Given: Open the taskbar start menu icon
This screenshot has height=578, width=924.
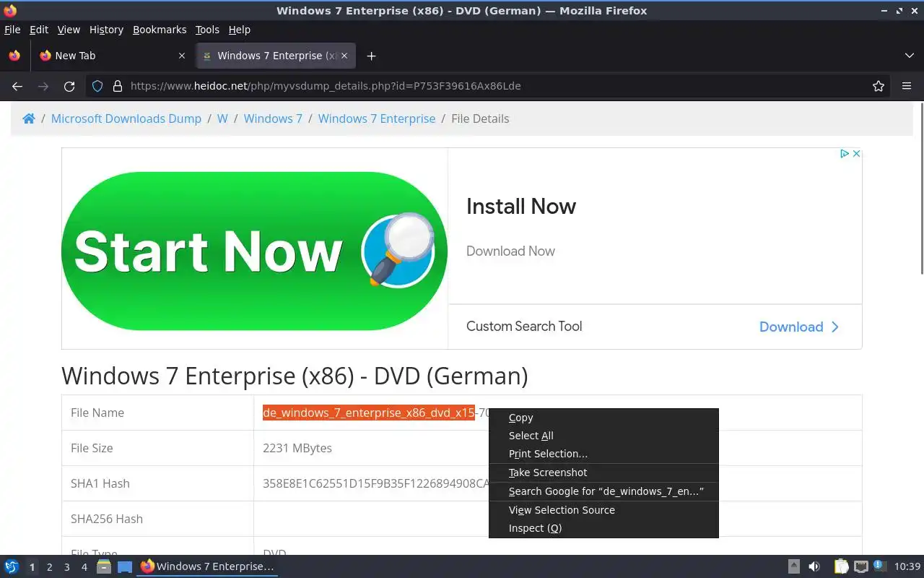Looking at the screenshot, I should tap(12, 566).
